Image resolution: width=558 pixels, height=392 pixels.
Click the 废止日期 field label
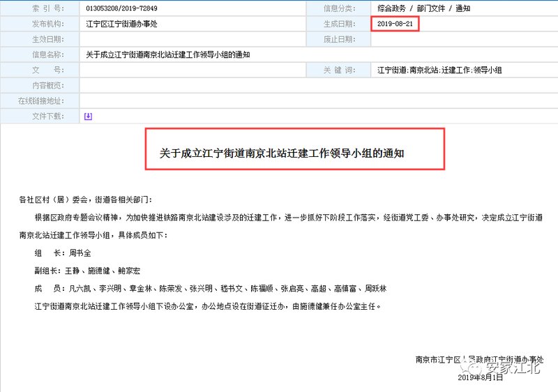(x=339, y=39)
